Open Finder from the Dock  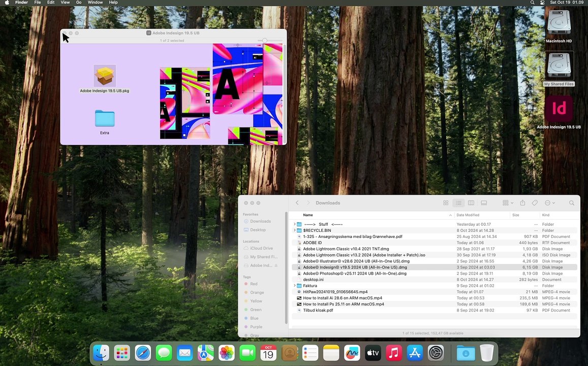[101, 353]
